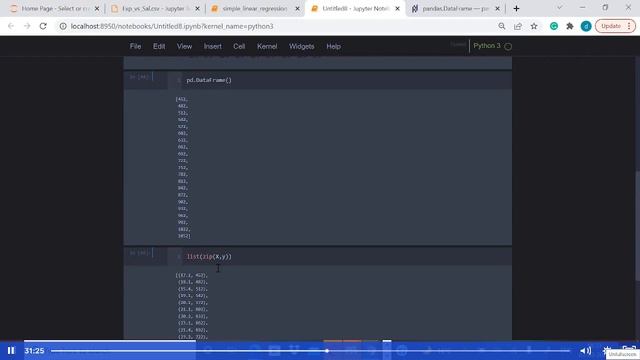Close the Exp_vs_Sal.csv tab
This screenshot has width=640, height=360.
(x=197, y=8)
